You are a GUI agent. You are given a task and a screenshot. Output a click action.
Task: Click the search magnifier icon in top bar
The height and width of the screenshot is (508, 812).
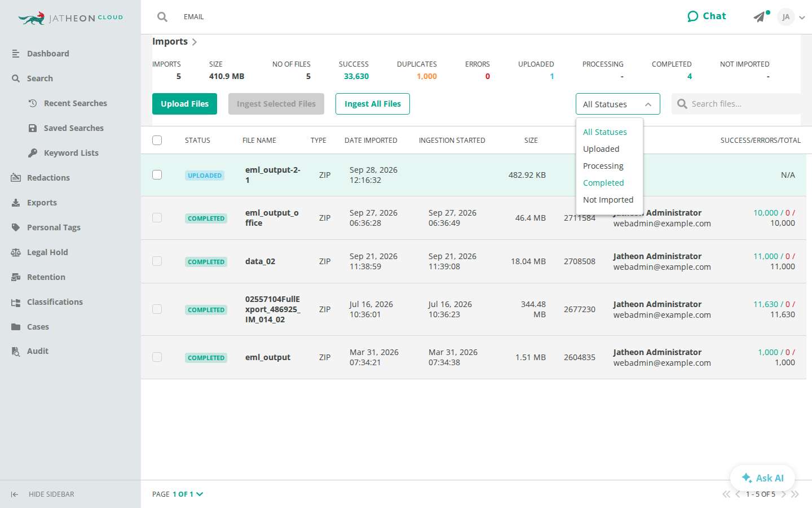(x=162, y=17)
